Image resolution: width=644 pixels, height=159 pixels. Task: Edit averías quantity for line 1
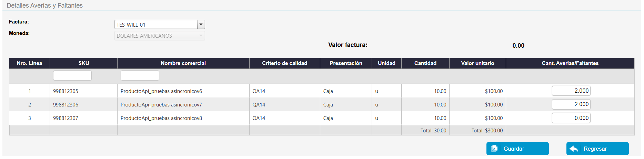[x=571, y=91]
